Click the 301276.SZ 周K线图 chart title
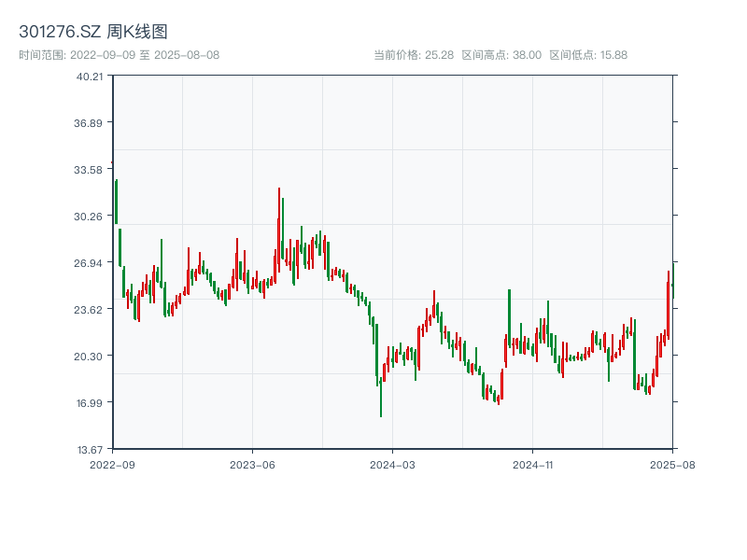Viewport: 747px width, 560px height. (x=93, y=32)
